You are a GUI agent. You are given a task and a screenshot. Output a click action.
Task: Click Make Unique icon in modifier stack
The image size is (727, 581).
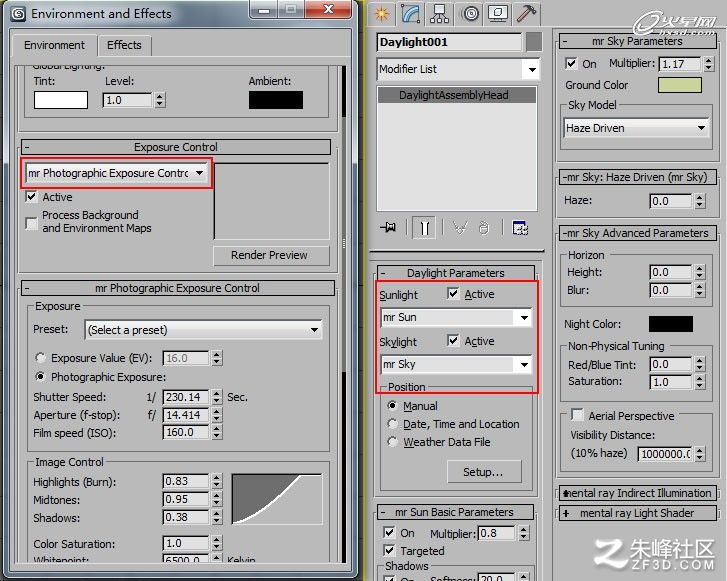click(459, 228)
